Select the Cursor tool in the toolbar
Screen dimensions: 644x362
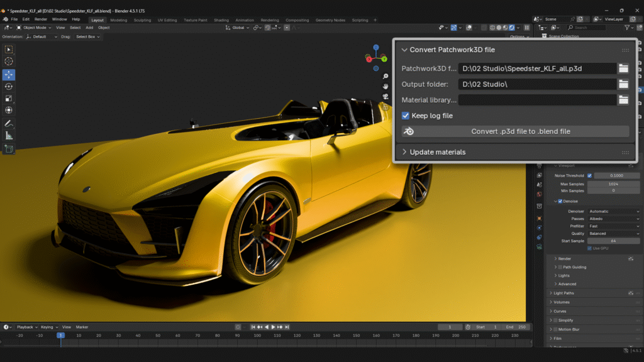point(9,62)
